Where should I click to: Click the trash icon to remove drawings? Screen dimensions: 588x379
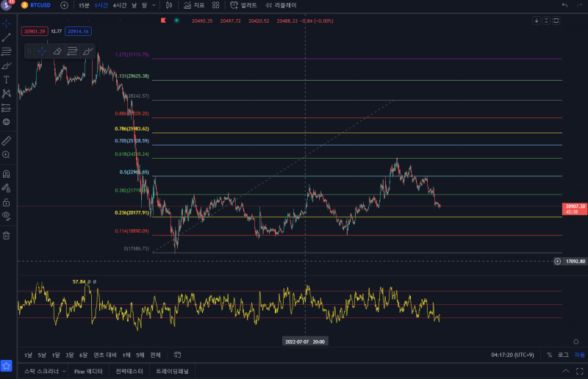7,236
